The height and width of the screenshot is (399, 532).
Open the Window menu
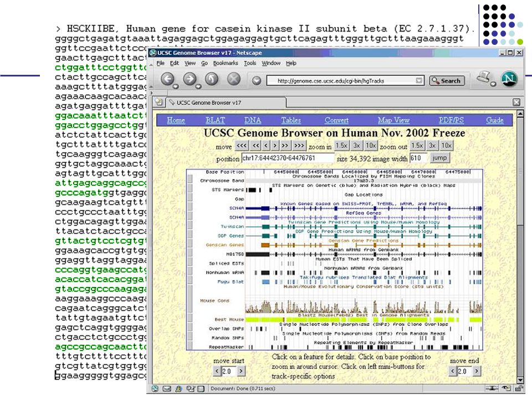(x=271, y=63)
